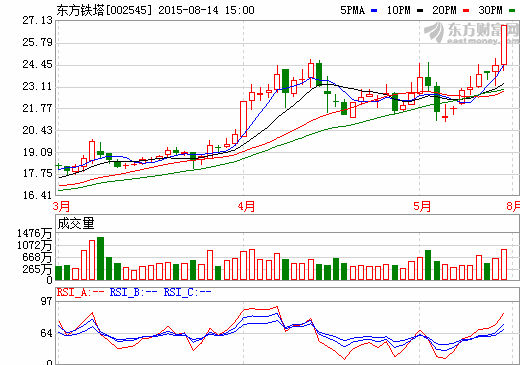The image size is (520, 365).
Task: Click the 5月 date axis marker
Action: click(x=422, y=206)
